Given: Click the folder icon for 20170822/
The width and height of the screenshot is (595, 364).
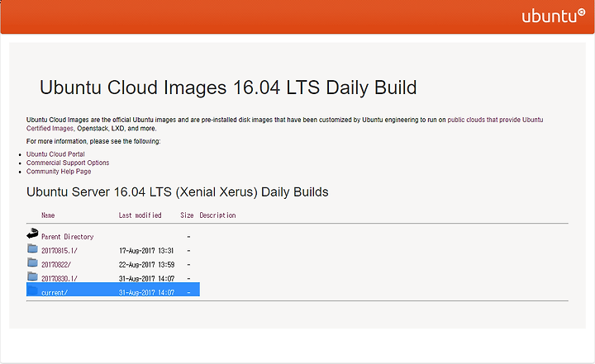Looking at the screenshot, I should (x=32, y=262).
